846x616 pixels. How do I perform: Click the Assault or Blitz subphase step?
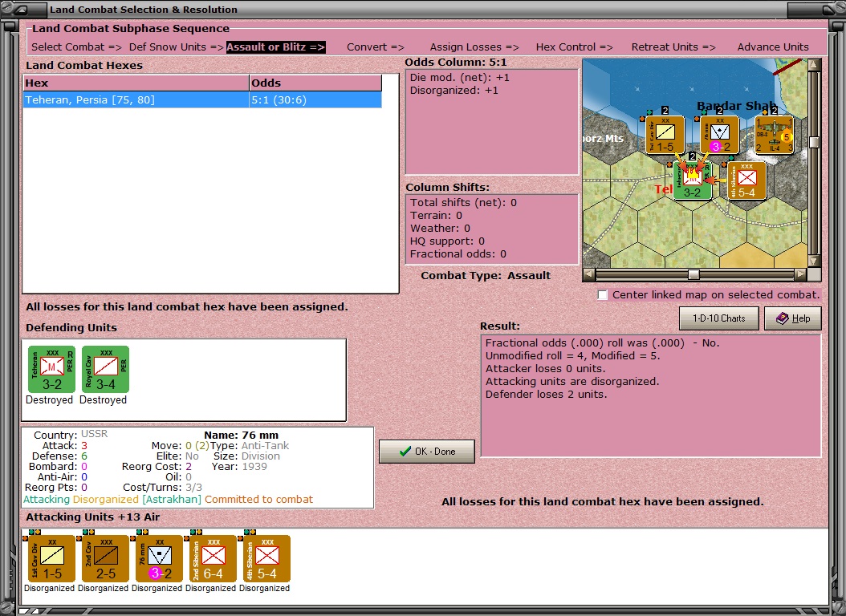pos(275,47)
